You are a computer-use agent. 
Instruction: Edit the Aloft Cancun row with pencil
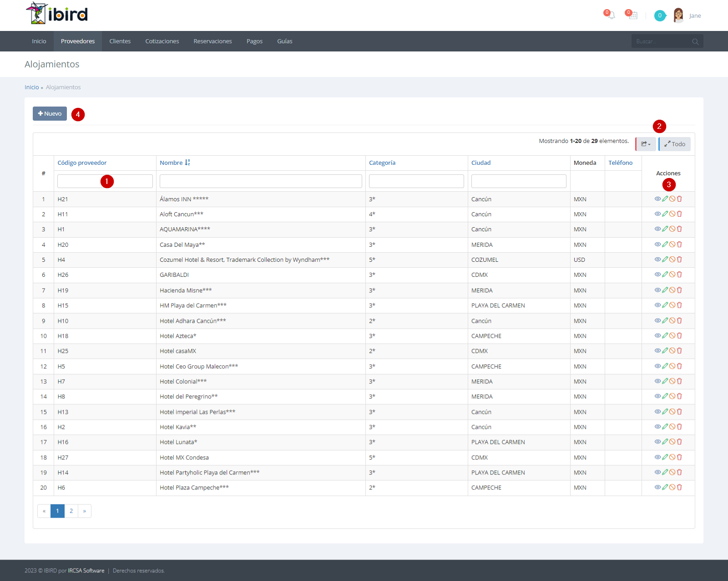coord(665,214)
